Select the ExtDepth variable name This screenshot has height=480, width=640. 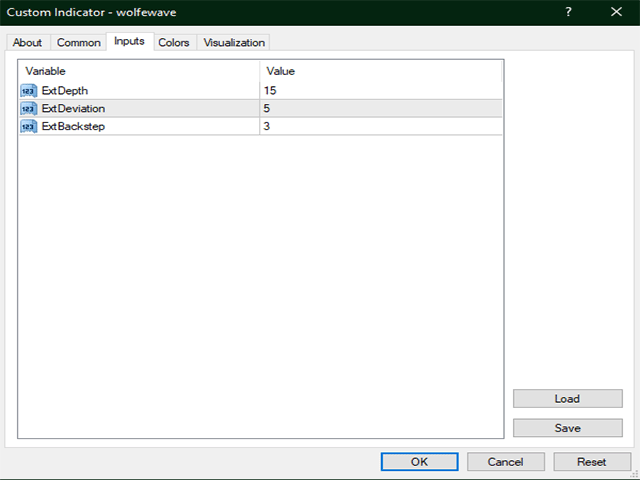click(x=65, y=91)
